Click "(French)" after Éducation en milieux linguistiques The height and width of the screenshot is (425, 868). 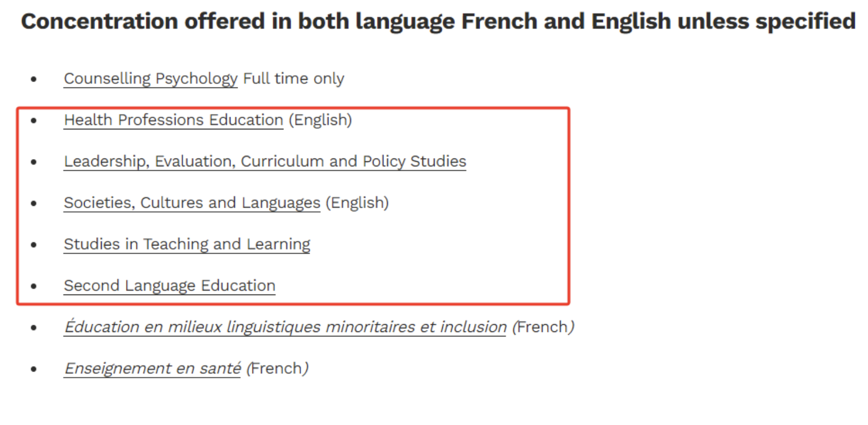coord(543,327)
